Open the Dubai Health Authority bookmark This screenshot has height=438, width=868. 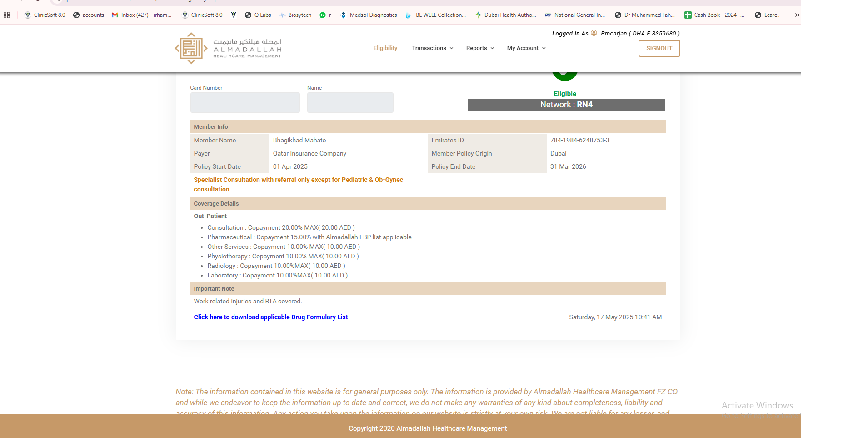click(x=505, y=15)
